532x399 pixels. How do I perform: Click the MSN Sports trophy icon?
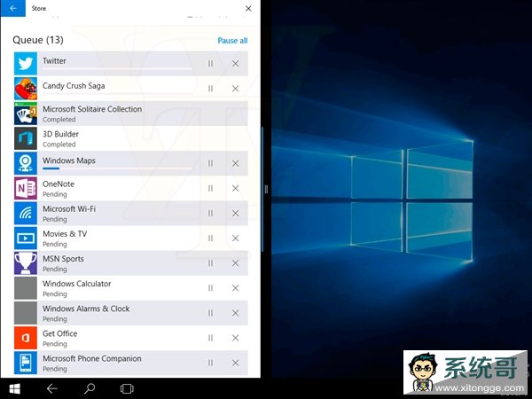[x=26, y=263]
